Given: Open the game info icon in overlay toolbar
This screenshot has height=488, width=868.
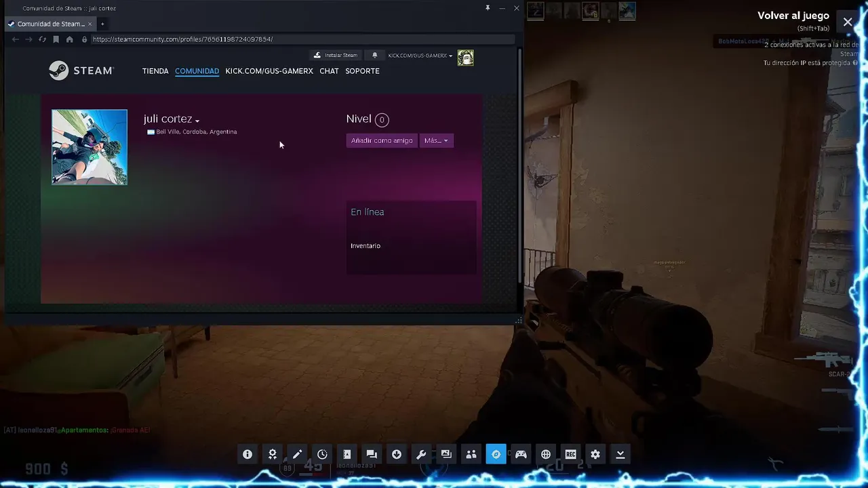Looking at the screenshot, I should coord(248,454).
